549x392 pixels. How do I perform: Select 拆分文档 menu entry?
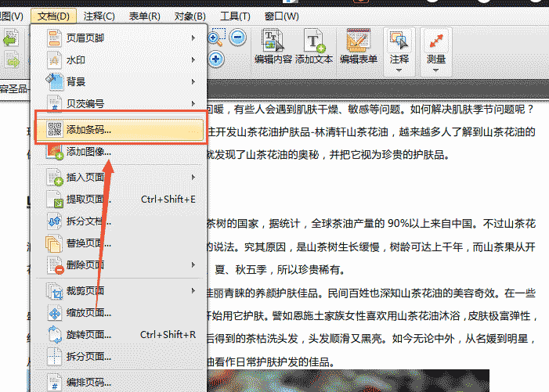pos(119,221)
